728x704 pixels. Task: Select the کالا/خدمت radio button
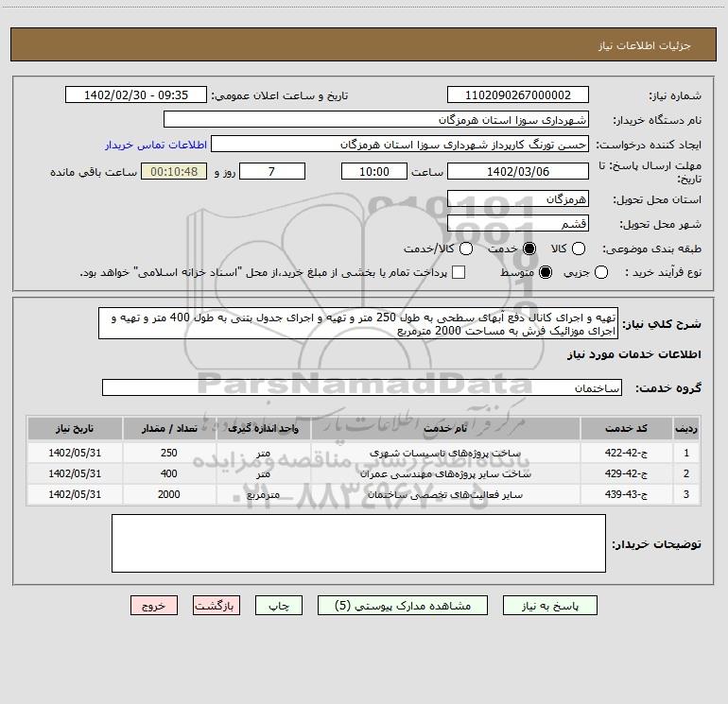coord(466,249)
